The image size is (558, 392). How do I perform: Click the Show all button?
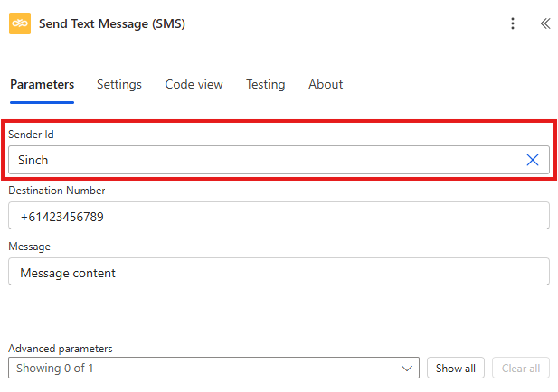pyautogui.click(x=456, y=368)
